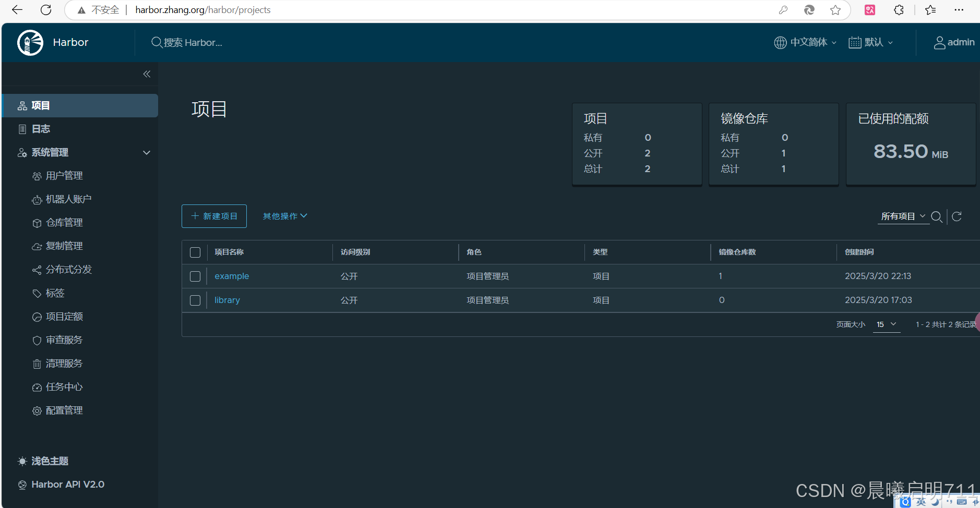Open the library project link
Viewport: 980px width, 508px height.
coord(227,300)
